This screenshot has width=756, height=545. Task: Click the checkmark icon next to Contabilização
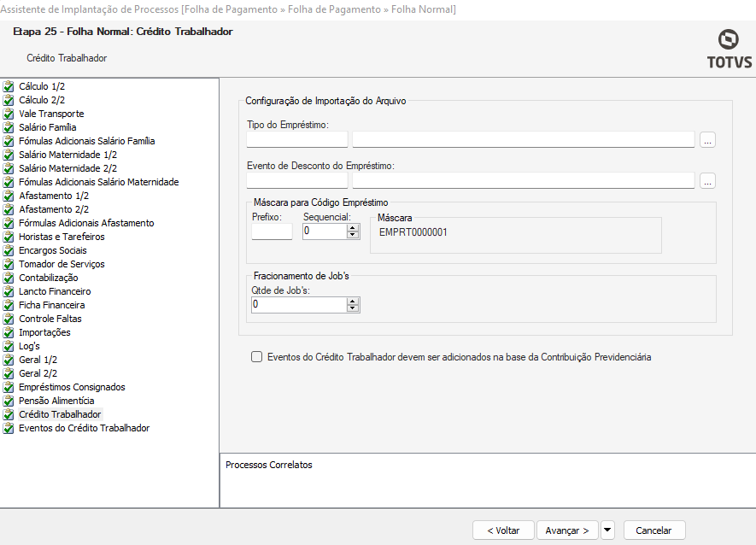pos(9,278)
